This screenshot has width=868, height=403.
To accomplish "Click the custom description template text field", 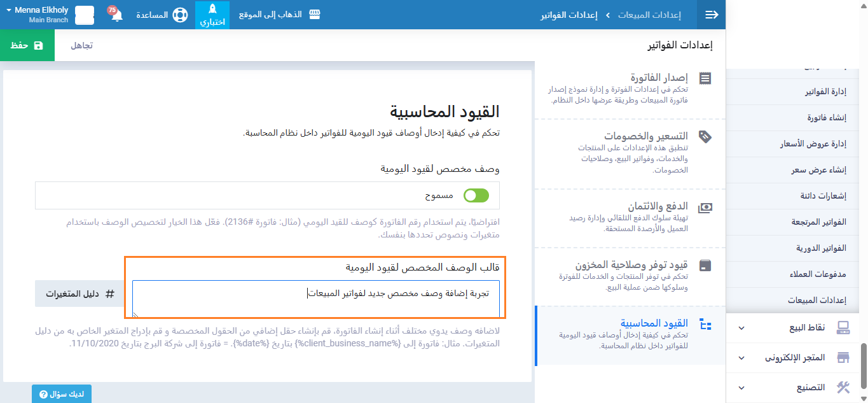I will [316, 299].
